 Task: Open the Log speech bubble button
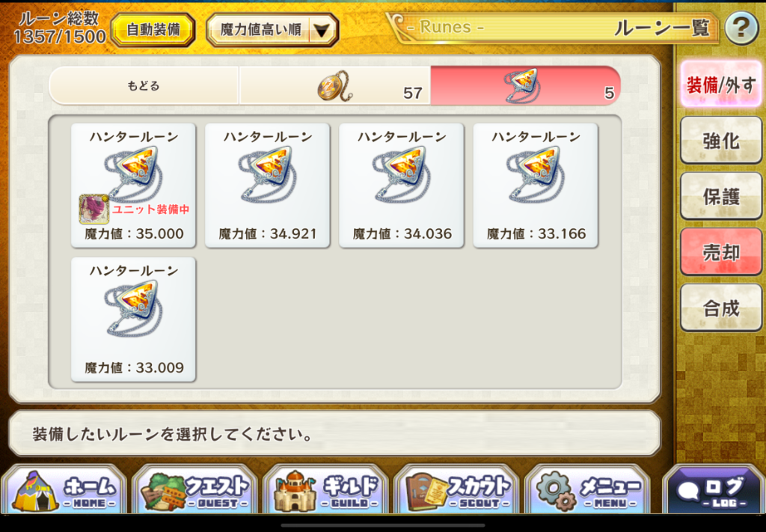714,490
